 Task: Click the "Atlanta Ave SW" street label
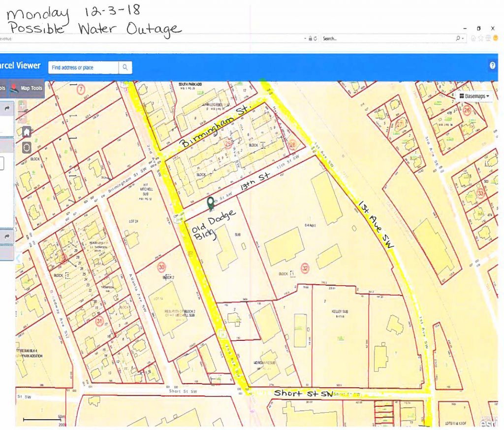(138, 293)
